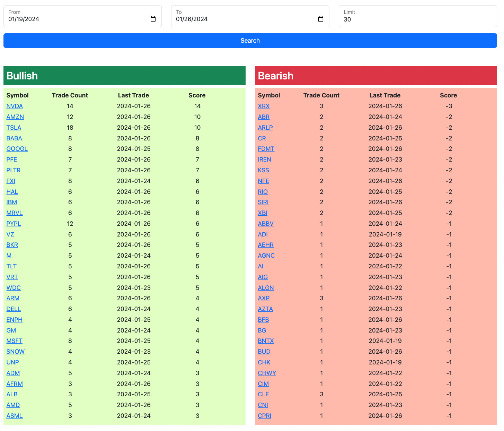504x431 pixels.
Task: Open the AEHR symbol link
Action: point(266,245)
